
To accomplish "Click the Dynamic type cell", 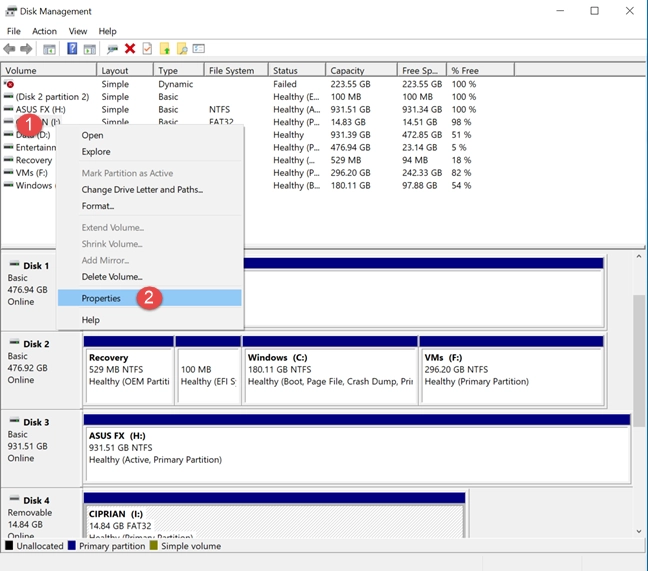I will point(176,84).
